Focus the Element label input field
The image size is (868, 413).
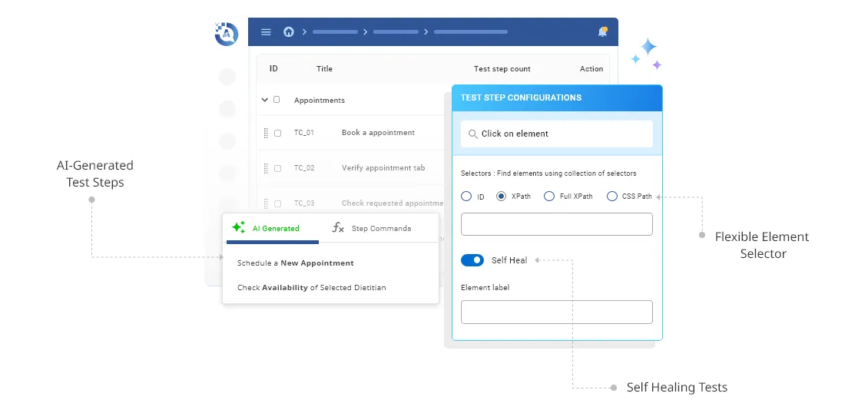pos(556,312)
